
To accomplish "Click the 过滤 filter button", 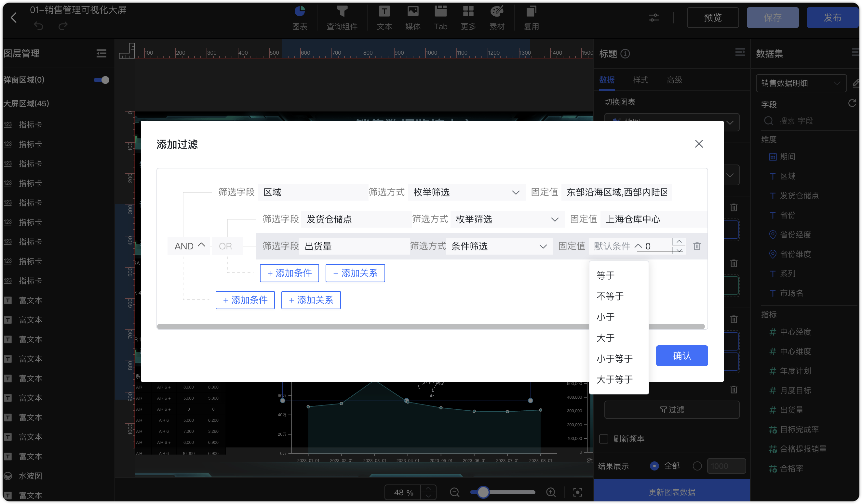I will pyautogui.click(x=671, y=409).
